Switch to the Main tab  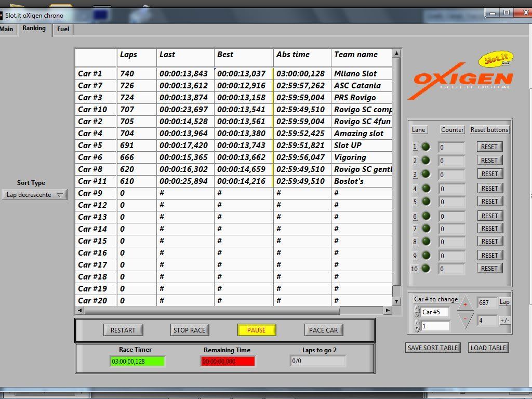(6, 29)
